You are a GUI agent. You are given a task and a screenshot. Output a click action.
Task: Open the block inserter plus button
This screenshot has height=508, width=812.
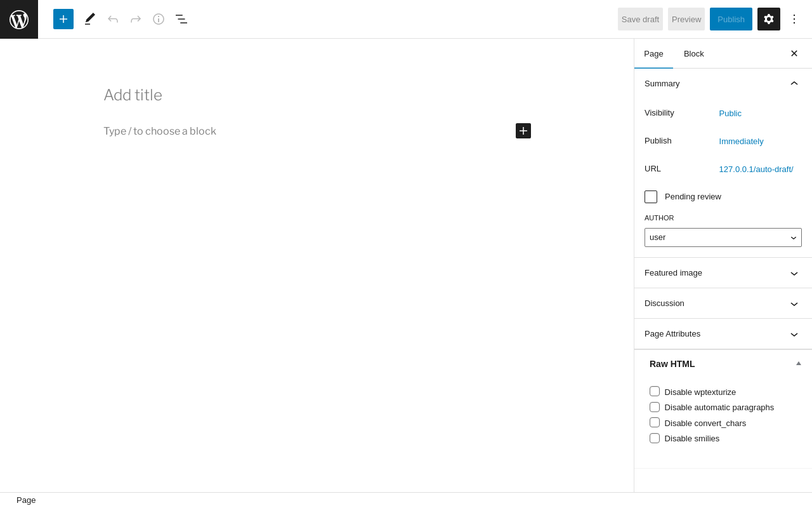(x=63, y=19)
